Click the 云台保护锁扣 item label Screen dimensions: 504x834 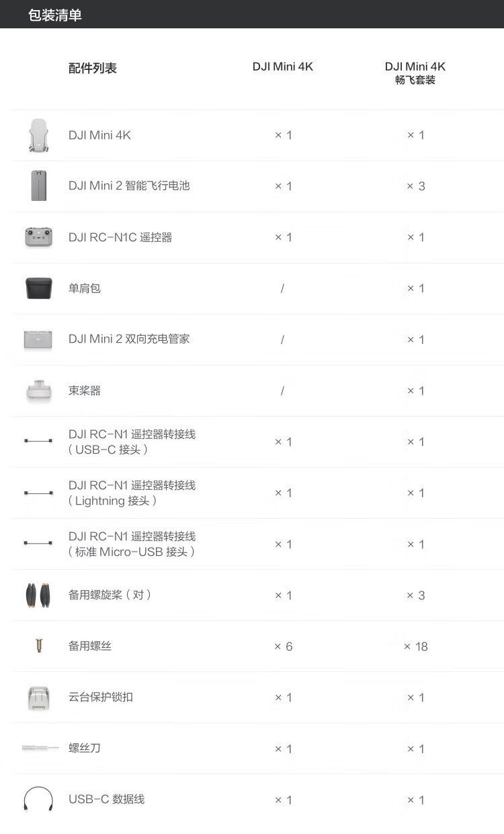pyautogui.click(x=101, y=697)
